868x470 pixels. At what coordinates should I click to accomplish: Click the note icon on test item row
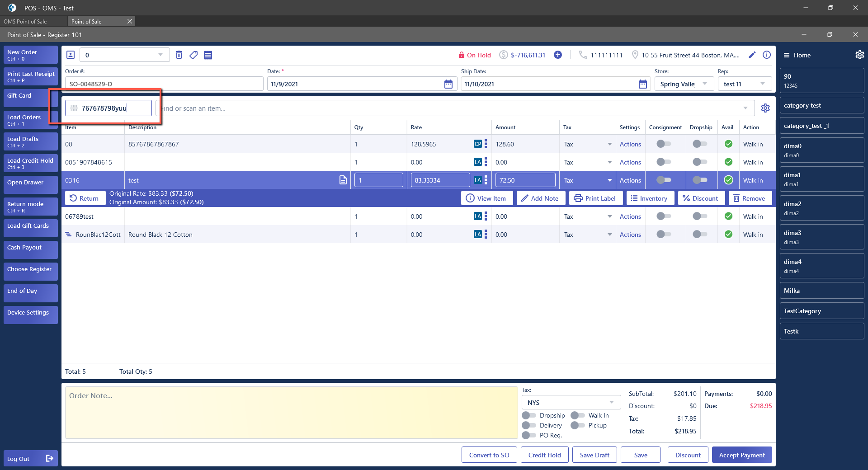343,180
